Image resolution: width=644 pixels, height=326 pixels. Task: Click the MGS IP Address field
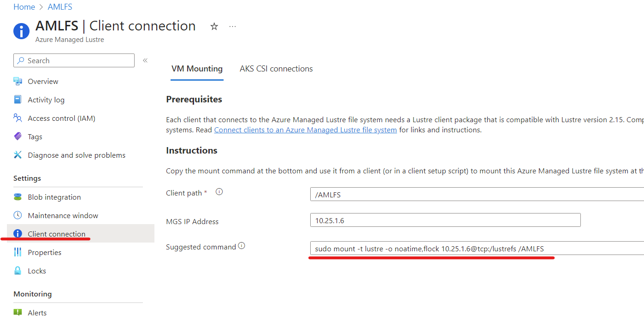pos(445,220)
